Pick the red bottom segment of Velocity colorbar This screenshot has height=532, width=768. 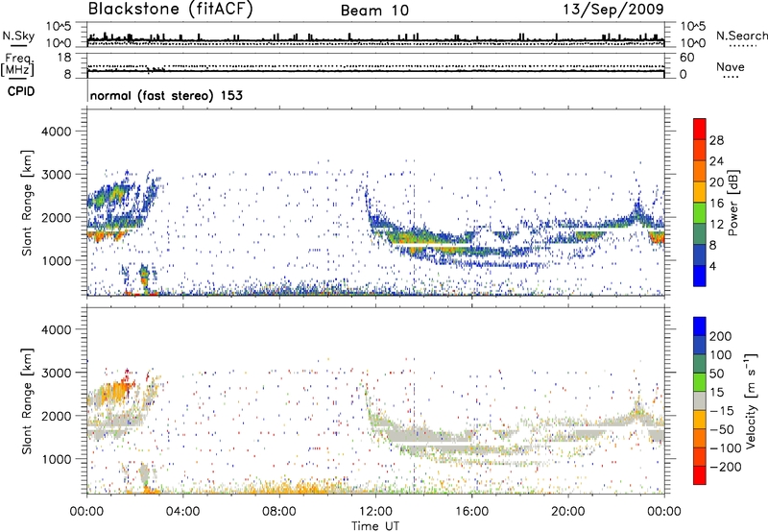[x=700, y=475]
